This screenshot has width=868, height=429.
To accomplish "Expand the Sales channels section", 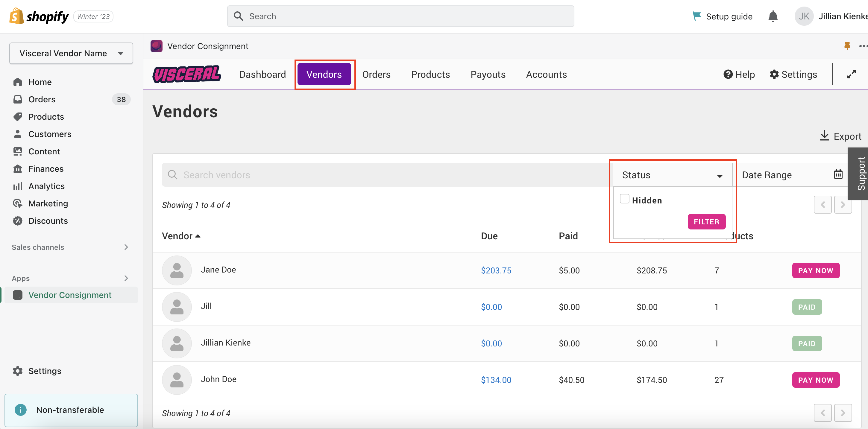I will (x=126, y=247).
